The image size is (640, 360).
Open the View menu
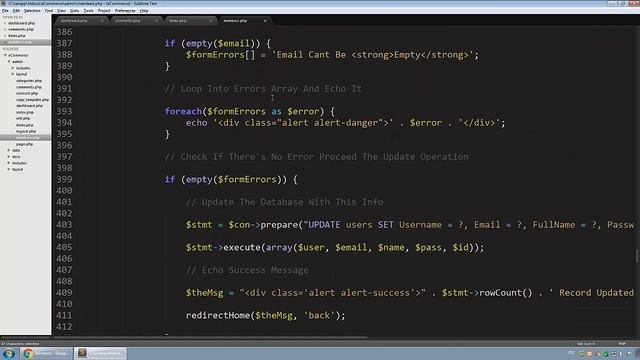point(61,11)
